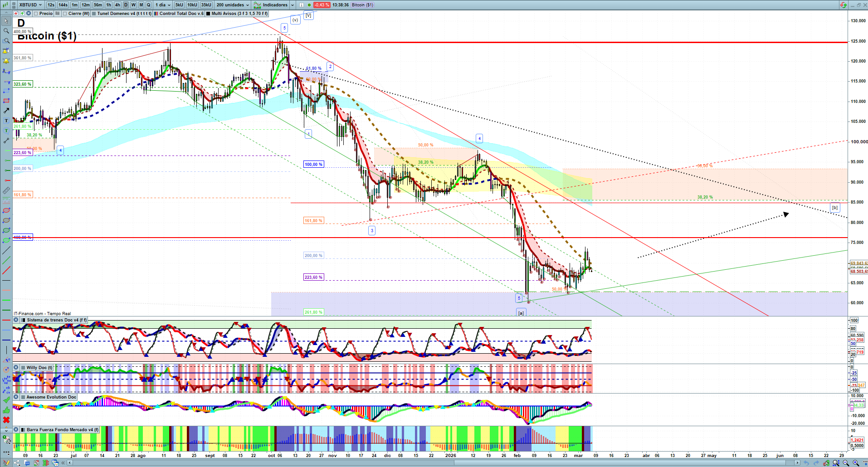Select the red diagonal line tool
Viewport: 868px width, 467px height.
coord(6,270)
